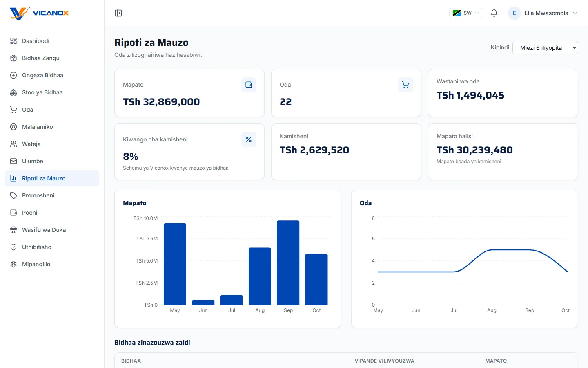Click the Mapato wallet icon
This screenshot has width=588, height=368.
pos(249,85)
